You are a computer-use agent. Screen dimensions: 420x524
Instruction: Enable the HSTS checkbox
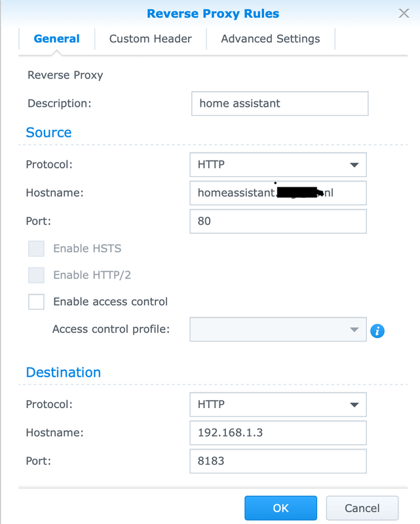pyautogui.click(x=37, y=249)
